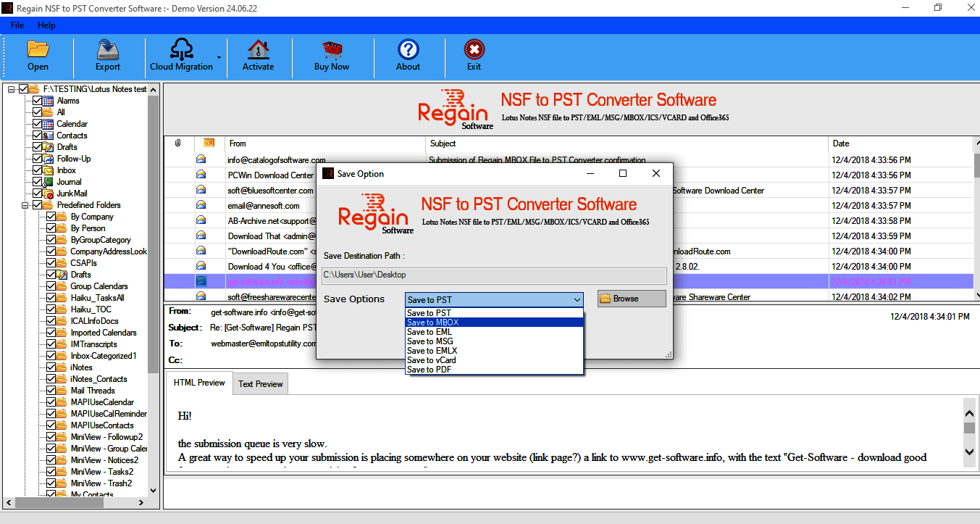Click the Save Destination Path field
The image size is (980, 524).
point(494,275)
